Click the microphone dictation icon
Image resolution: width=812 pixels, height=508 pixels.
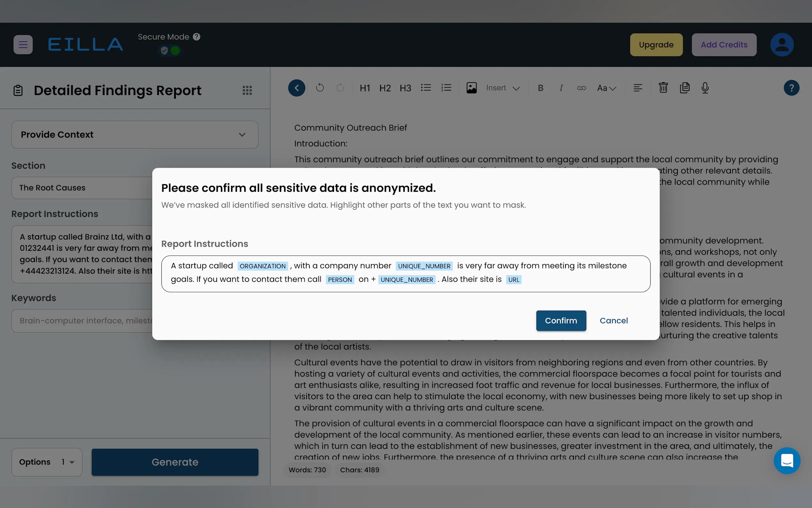pos(705,88)
